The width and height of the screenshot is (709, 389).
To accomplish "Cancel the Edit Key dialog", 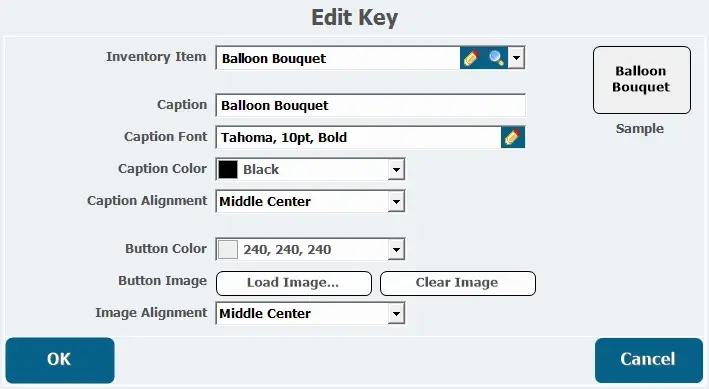I will tap(649, 360).
